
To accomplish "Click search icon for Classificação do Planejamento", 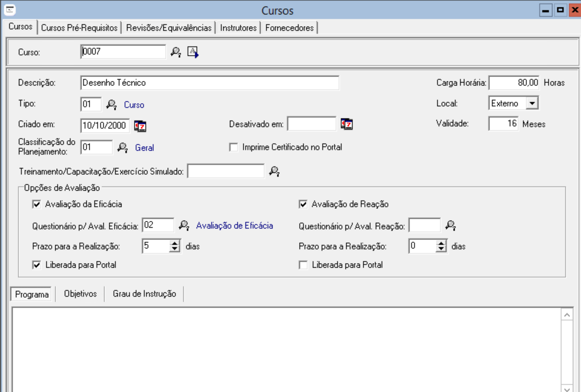I will 122,147.
